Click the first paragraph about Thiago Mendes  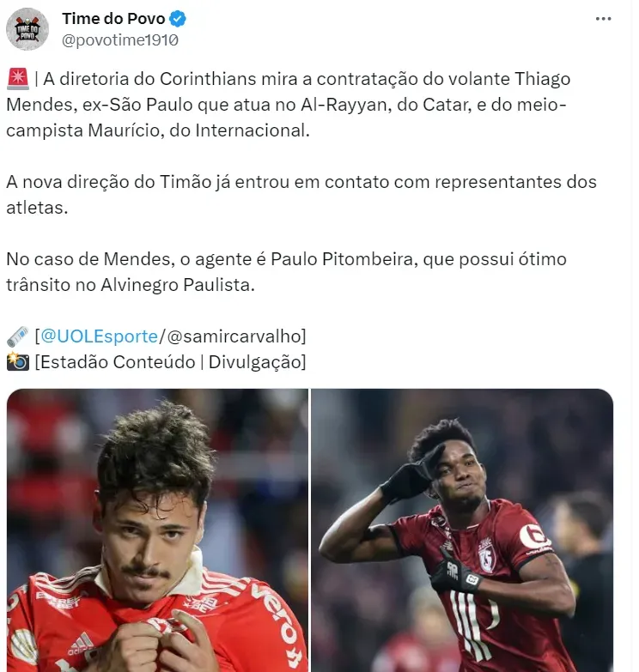(289, 105)
